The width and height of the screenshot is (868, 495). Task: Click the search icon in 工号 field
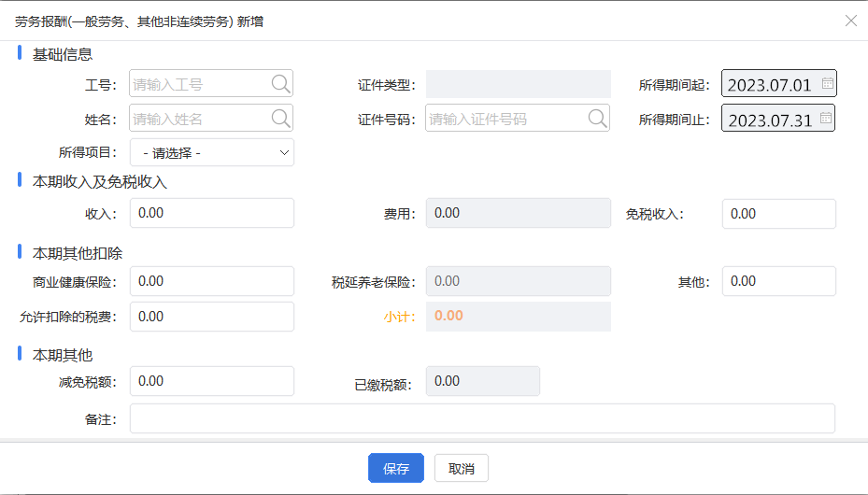280,84
